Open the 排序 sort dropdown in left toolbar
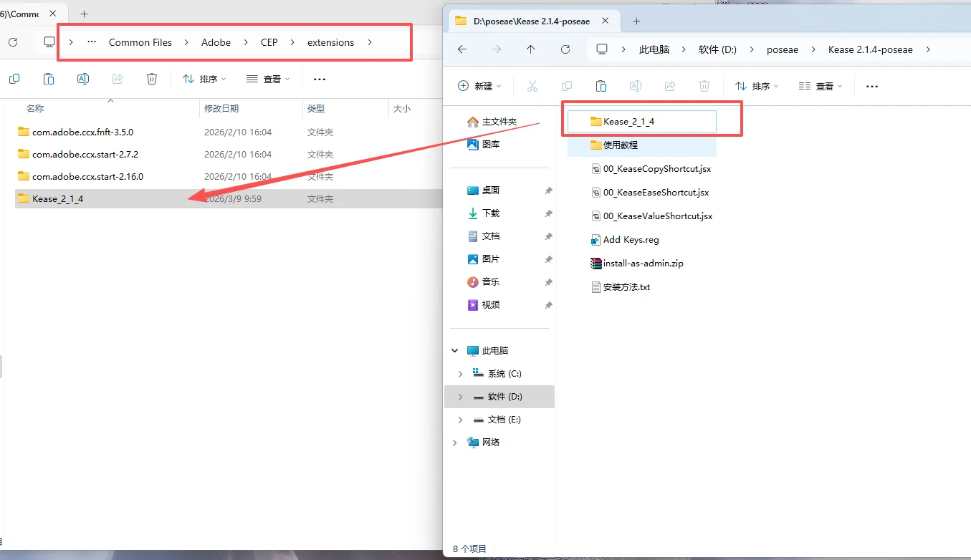Viewport: 971px width, 560px height. coord(204,79)
